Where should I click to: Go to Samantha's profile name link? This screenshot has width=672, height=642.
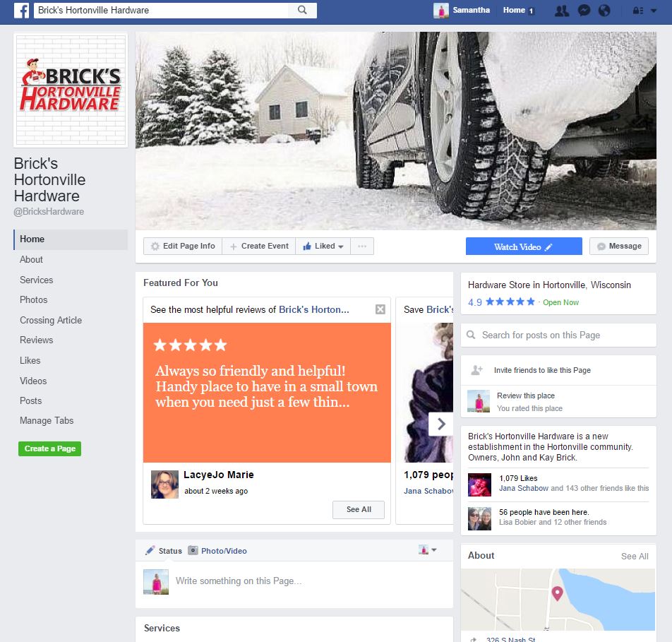(471, 10)
